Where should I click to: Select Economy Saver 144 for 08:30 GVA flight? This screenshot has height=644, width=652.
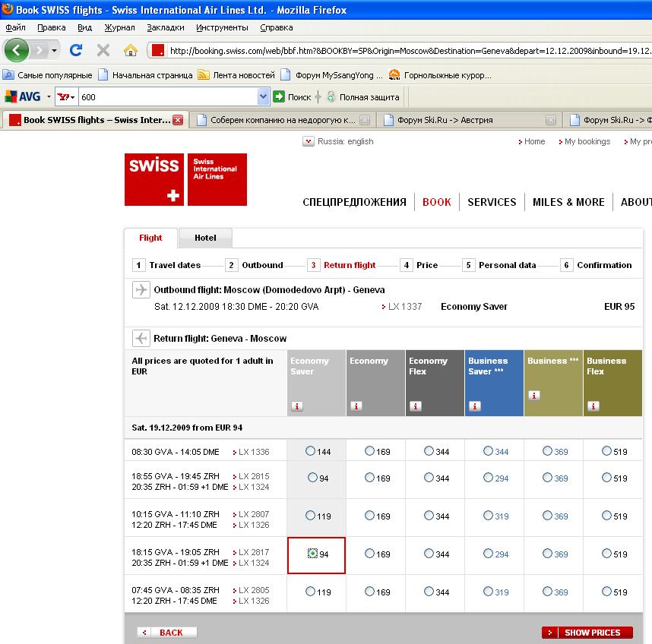click(310, 451)
